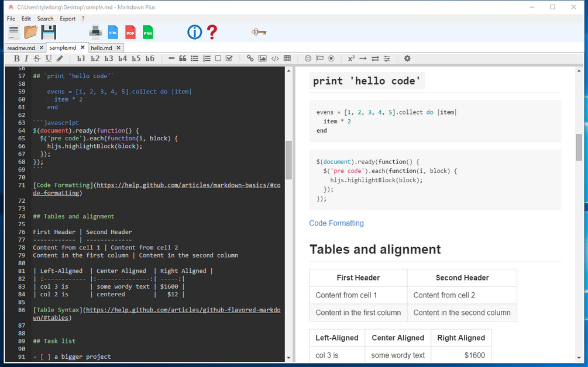
Task: Open the Export menu
Action: point(67,19)
